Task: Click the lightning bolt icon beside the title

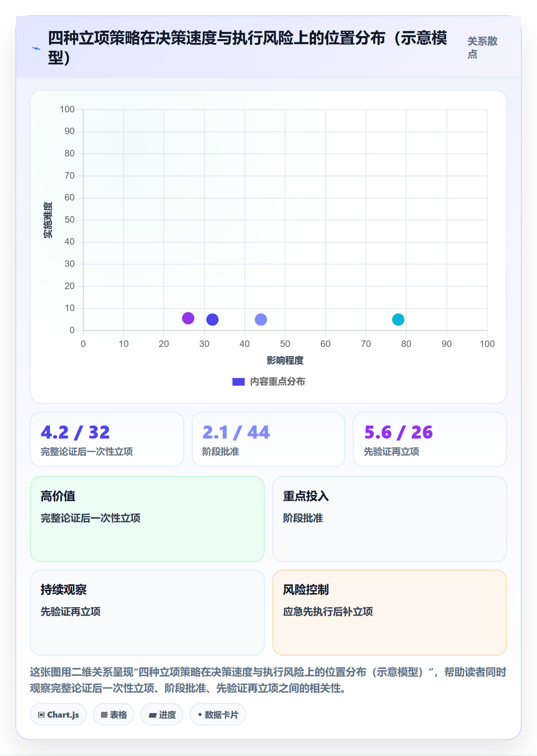Action: click(x=36, y=48)
